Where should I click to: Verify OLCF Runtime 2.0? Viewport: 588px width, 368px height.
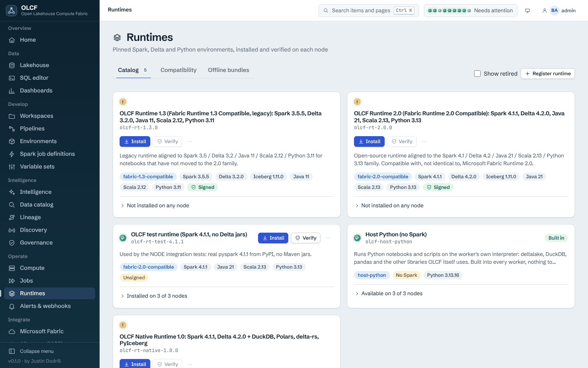(x=402, y=141)
